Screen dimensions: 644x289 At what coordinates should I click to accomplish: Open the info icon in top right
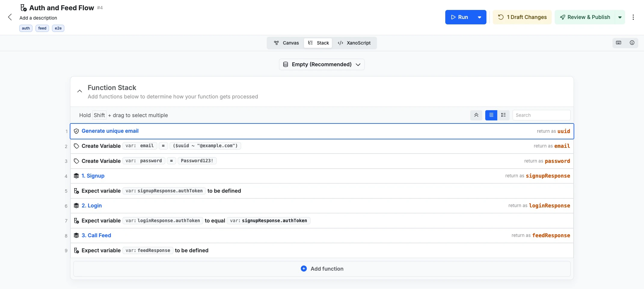632,43
